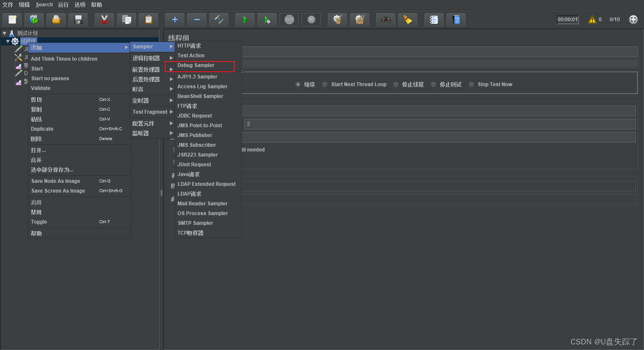Screen dimensions: 644x350
Task: Collapse the 测试计划 root node
Action: click(x=4, y=33)
